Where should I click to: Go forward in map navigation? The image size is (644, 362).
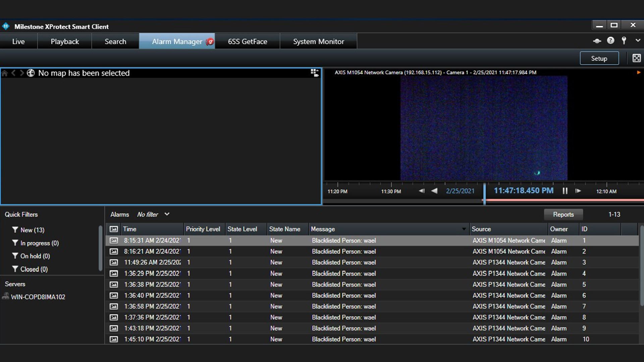click(22, 73)
